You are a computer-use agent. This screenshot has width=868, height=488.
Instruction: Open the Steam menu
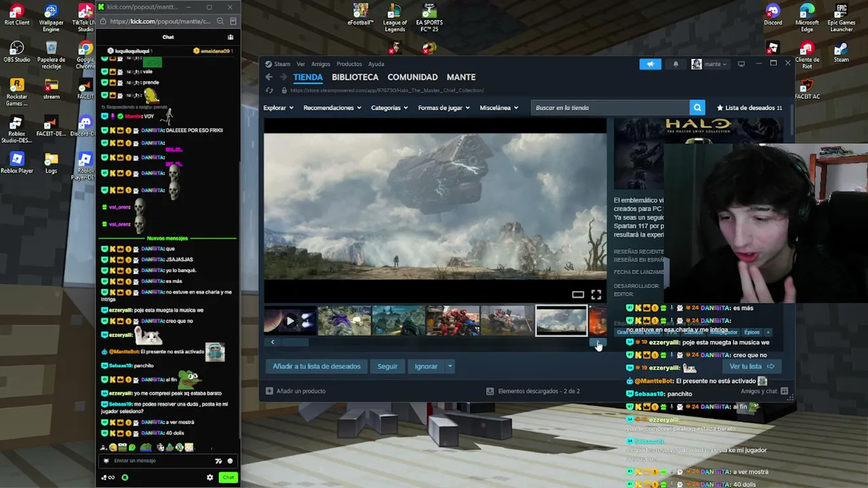(x=282, y=64)
